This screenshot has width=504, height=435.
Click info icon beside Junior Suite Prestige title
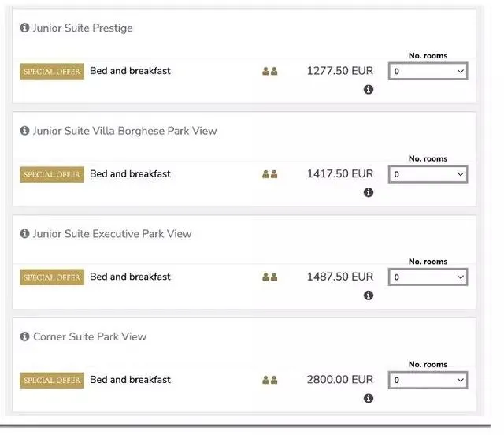24,28
